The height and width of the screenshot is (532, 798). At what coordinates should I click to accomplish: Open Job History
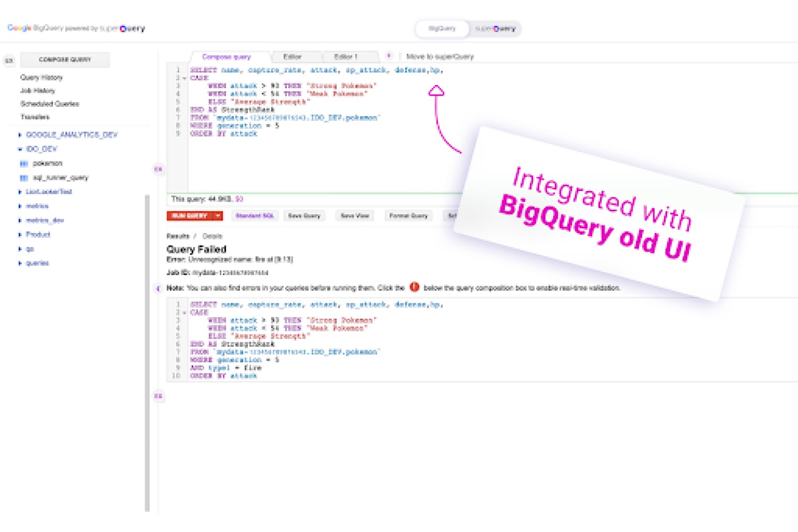click(x=38, y=90)
